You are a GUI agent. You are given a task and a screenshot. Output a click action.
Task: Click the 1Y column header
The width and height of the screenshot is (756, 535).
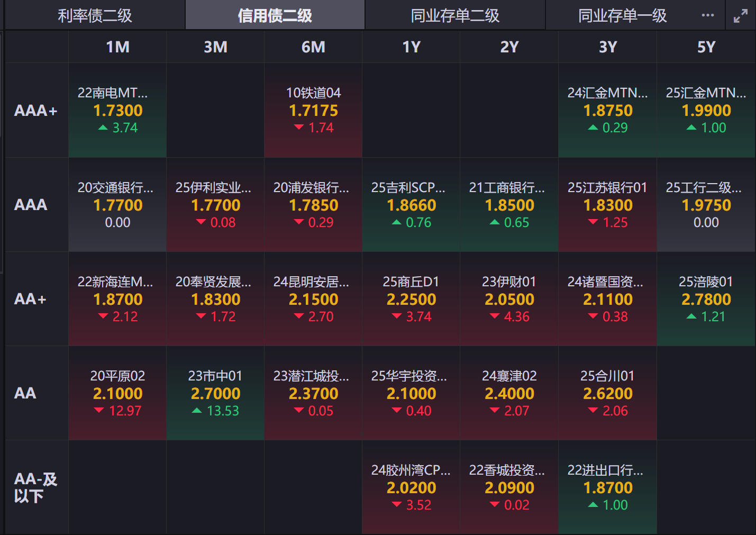(411, 47)
